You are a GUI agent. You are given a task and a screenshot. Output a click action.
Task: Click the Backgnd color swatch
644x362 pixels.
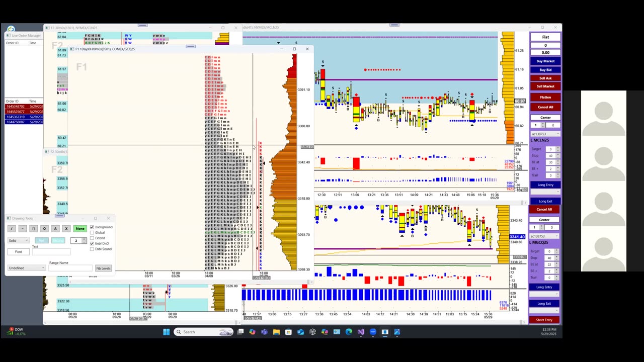pos(58,240)
